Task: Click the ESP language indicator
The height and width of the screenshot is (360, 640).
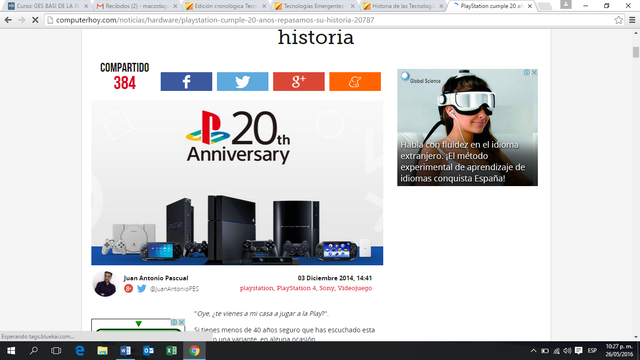Action: [592, 351]
